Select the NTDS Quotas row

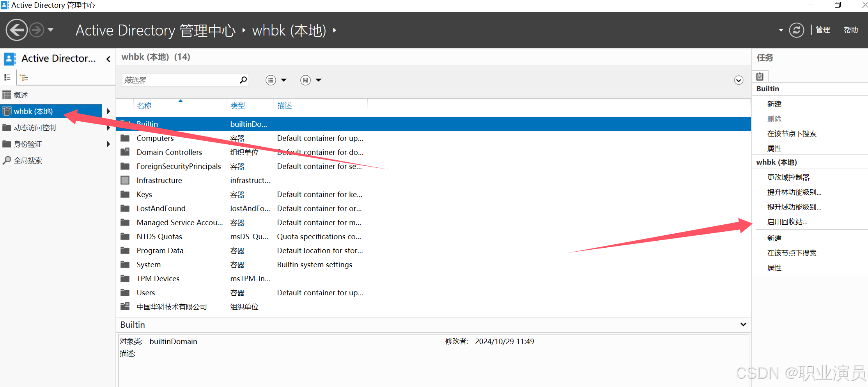point(434,236)
